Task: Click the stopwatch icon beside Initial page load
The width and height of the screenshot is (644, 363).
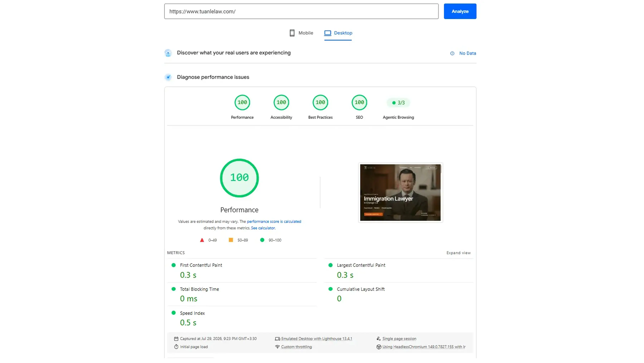Action: point(176,347)
